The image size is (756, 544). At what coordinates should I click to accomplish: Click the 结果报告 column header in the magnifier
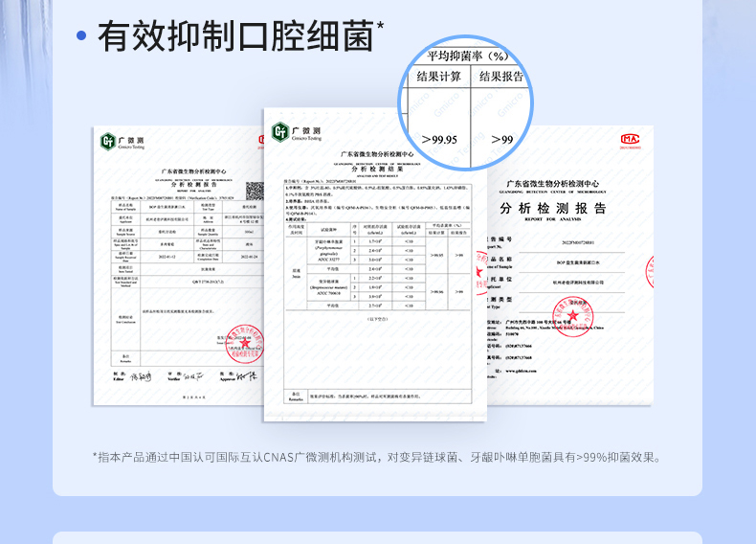click(x=501, y=77)
